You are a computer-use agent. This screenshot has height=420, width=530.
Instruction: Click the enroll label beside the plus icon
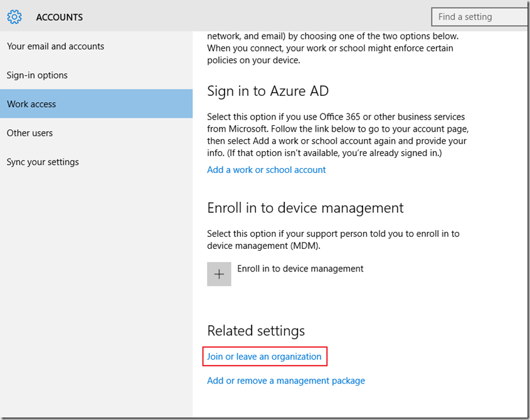click(300, 268)
